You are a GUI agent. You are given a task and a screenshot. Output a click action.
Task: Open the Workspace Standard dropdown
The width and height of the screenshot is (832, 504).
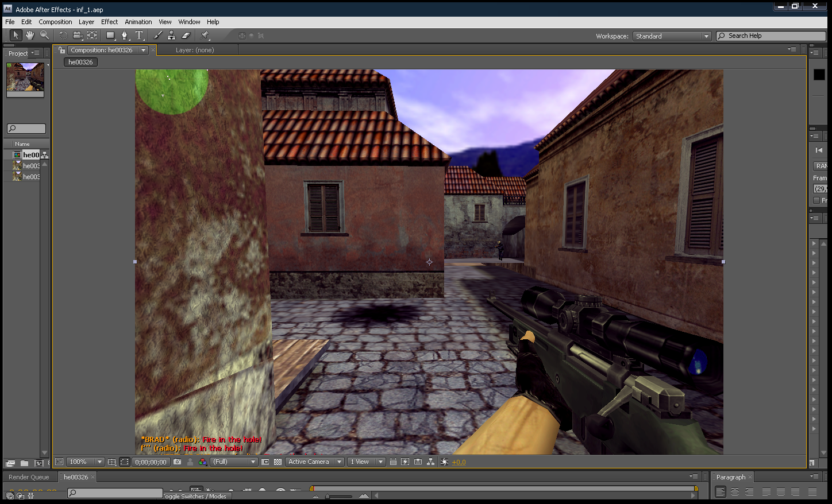click(x=672, y=36)
